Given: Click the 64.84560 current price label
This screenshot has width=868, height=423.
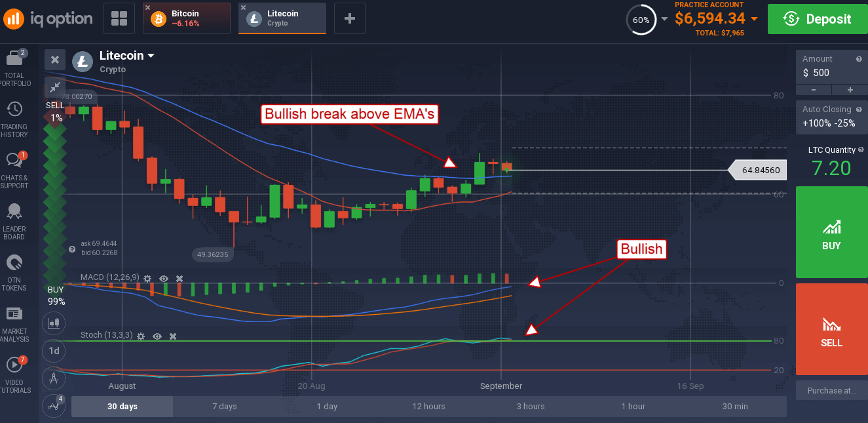Looking at the screenshot, I should [x=757, y=171].
